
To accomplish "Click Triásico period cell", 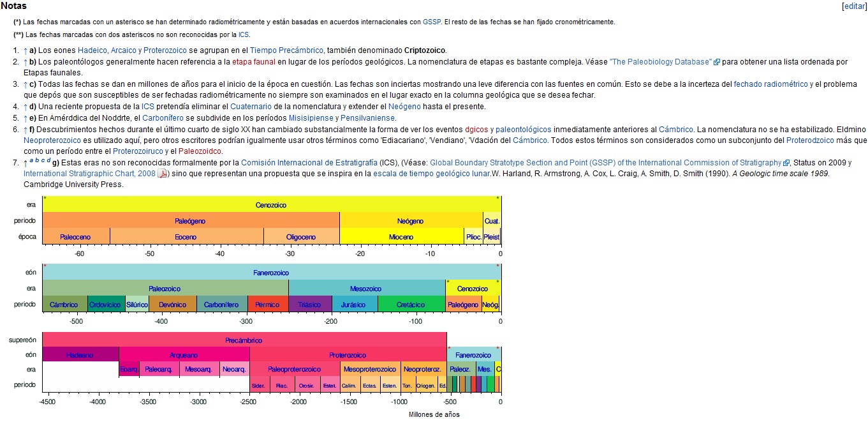I will (x=310, y=305).
